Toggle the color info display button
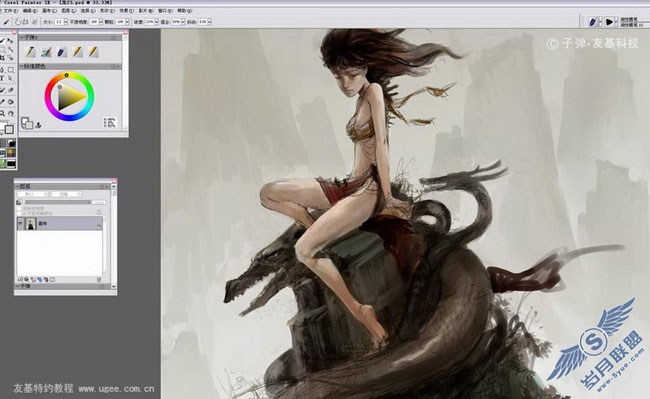 pos(110,122)
